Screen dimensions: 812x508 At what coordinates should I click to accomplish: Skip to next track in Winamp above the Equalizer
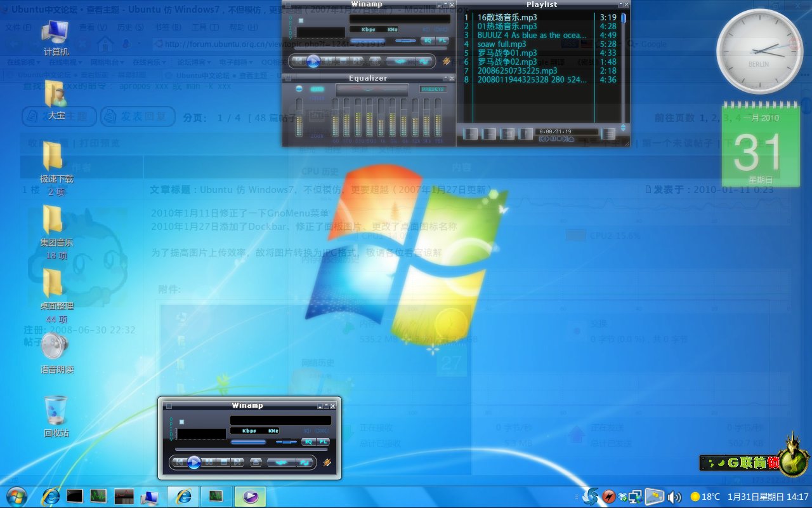[357, 61]
